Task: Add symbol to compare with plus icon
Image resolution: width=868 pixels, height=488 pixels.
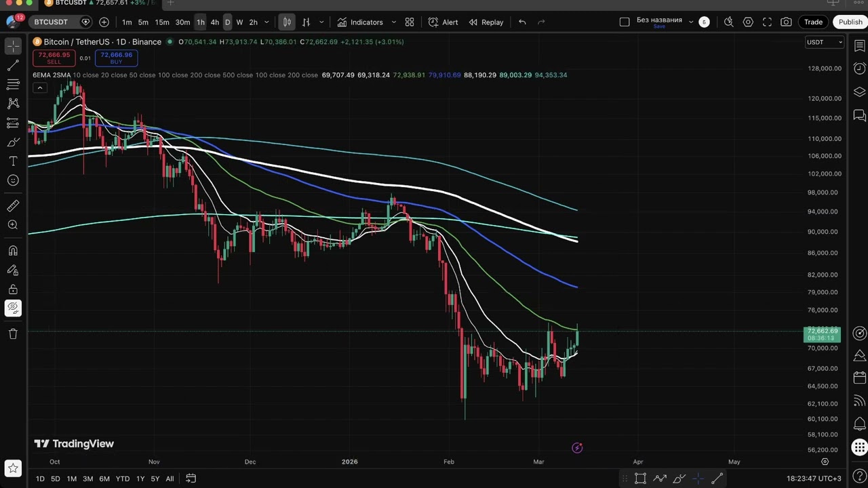Action: point(104,22)
